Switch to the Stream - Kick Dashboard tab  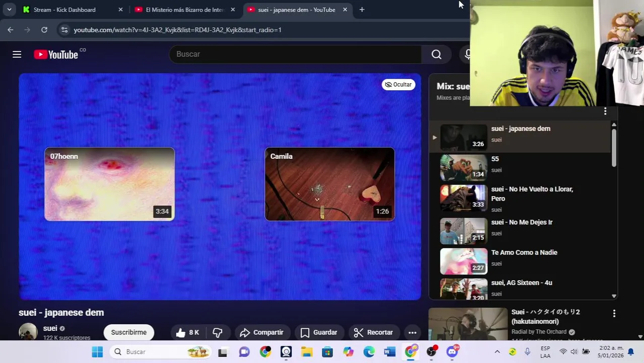coord(72,10)
